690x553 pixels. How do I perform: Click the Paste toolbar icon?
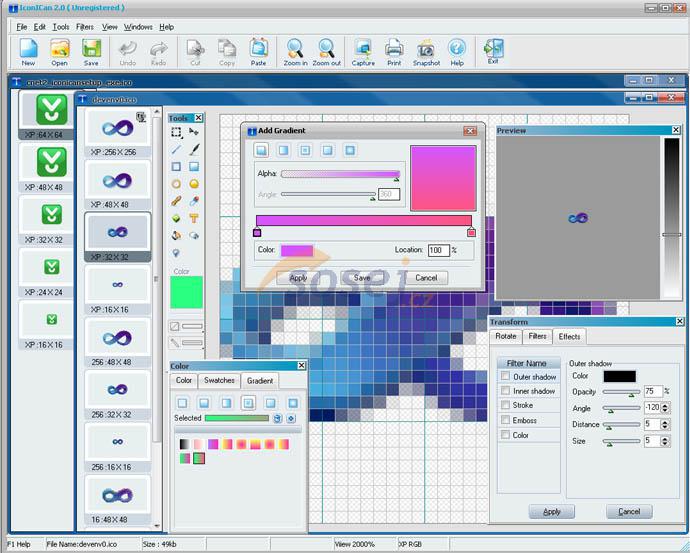click(259, 52)
